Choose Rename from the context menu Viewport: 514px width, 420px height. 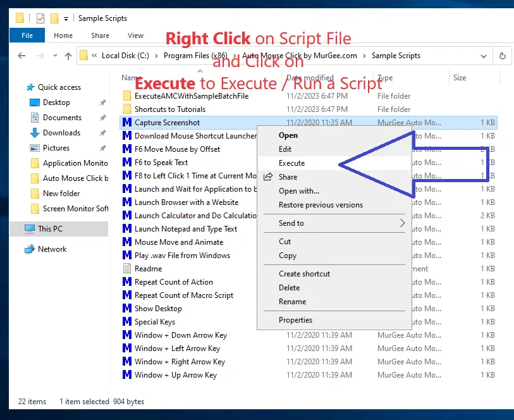point(334,302)
